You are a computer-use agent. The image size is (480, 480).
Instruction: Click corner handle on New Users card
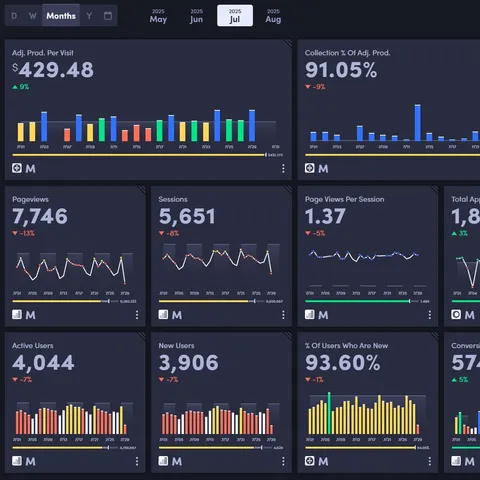288,336
